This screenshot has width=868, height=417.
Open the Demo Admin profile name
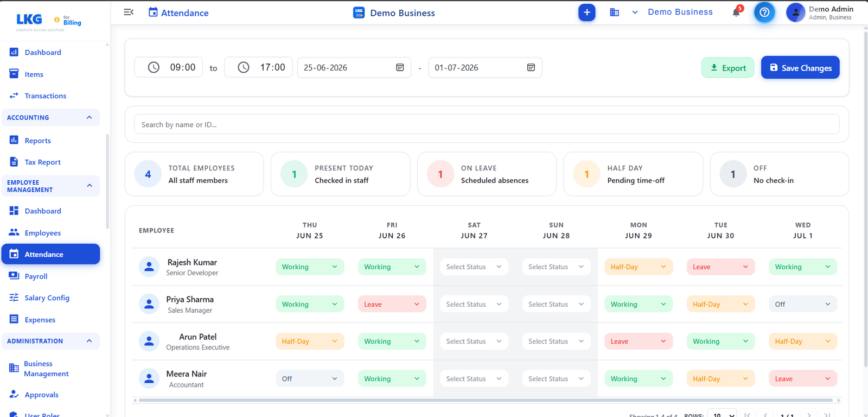tap(831, 9)
